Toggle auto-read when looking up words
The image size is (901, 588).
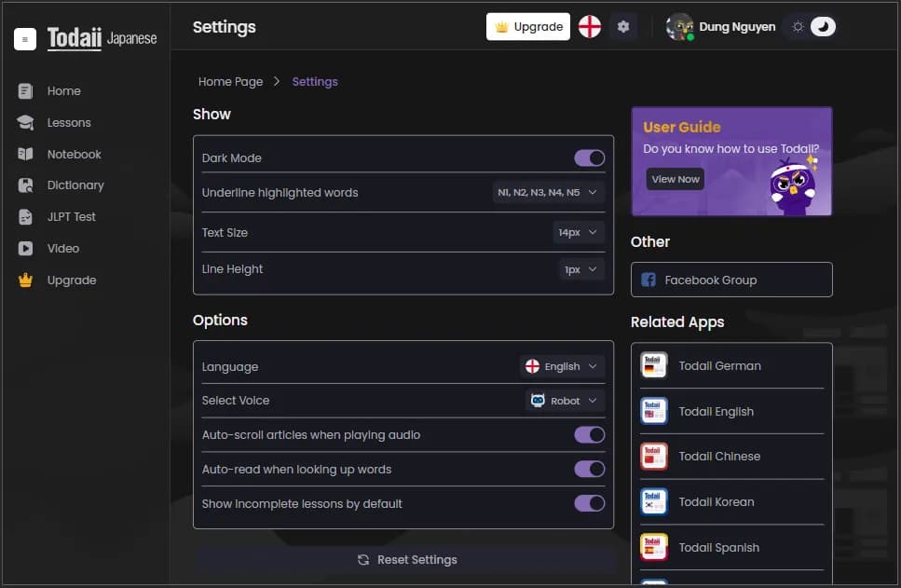coord(589,470)
